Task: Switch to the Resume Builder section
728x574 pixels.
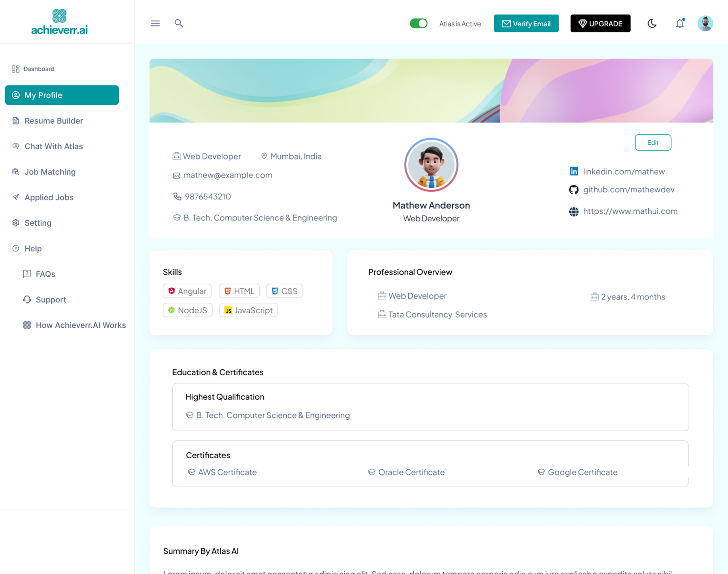Action: tap(53, 121)
